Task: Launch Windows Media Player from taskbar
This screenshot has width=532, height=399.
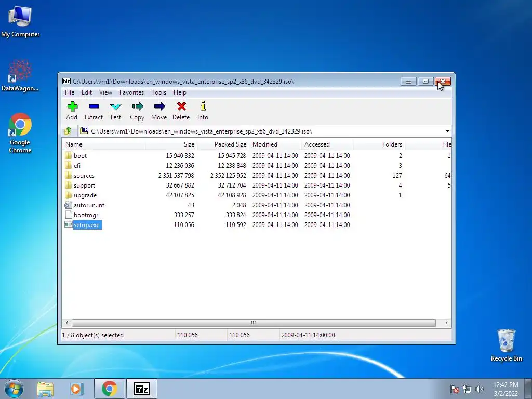Action: [76, 389]
